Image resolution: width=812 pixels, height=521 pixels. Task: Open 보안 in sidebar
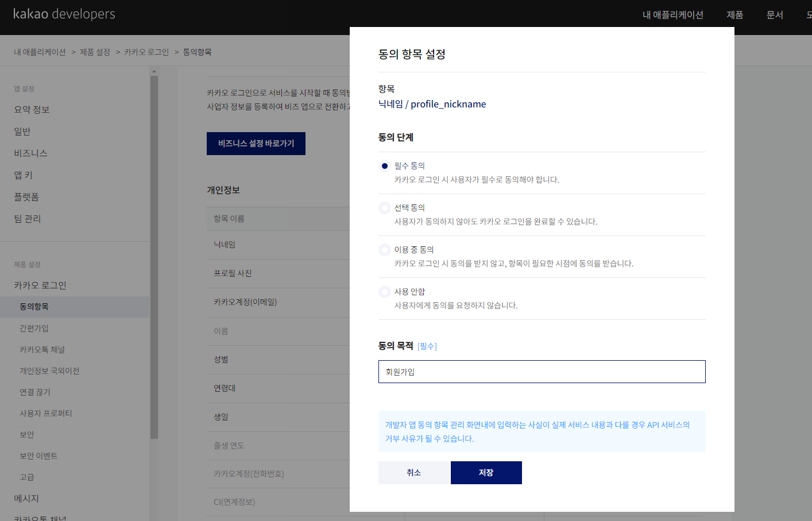click(x=27, y=435)
